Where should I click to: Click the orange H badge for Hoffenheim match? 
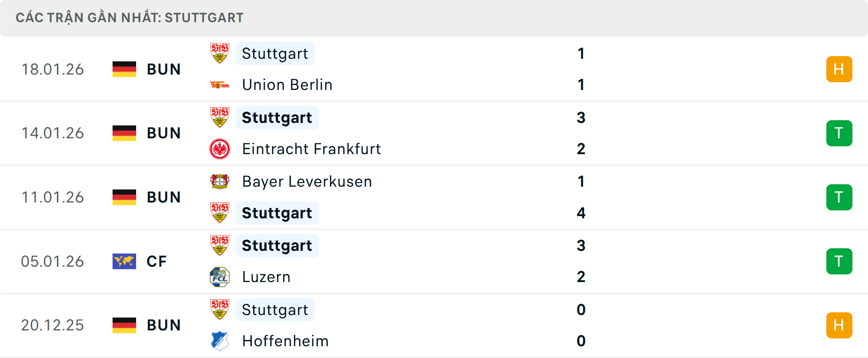coord(839,325)
